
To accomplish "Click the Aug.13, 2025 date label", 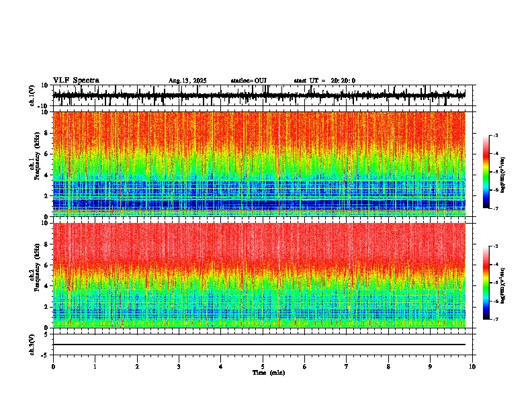I will point(187,81).
